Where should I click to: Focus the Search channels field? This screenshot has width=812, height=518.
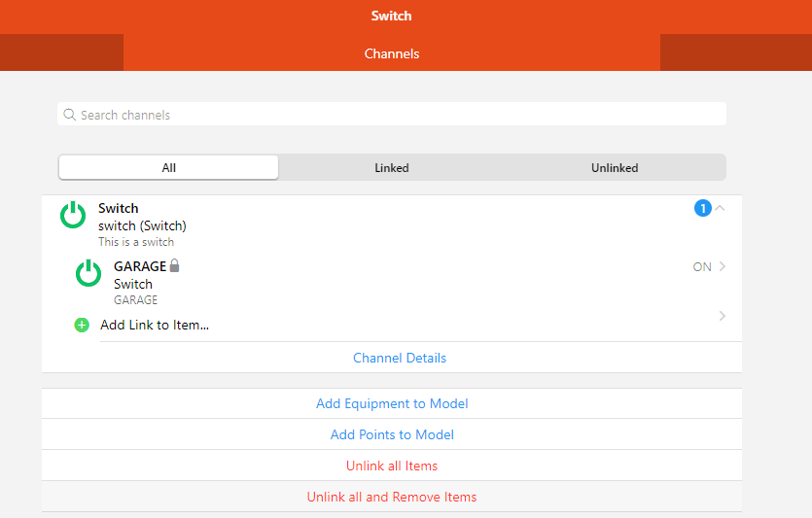399,115
